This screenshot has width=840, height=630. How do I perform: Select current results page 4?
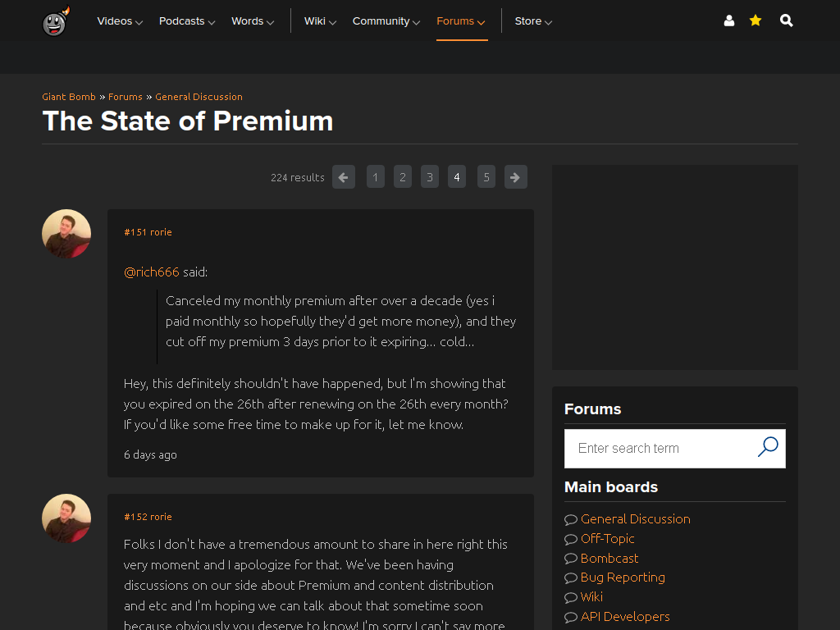coord(456,177)
